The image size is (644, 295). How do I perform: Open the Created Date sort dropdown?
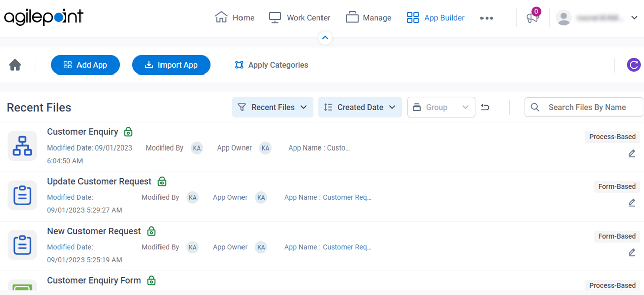360,107
